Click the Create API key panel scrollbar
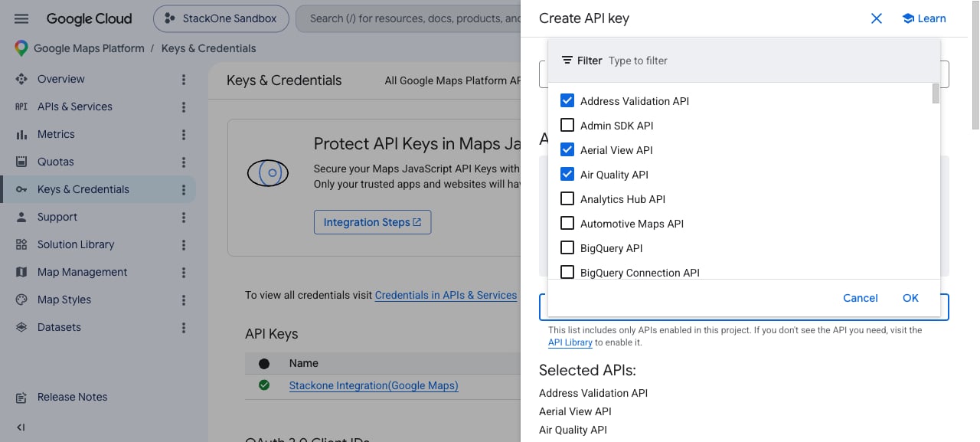 coord(975,65)
